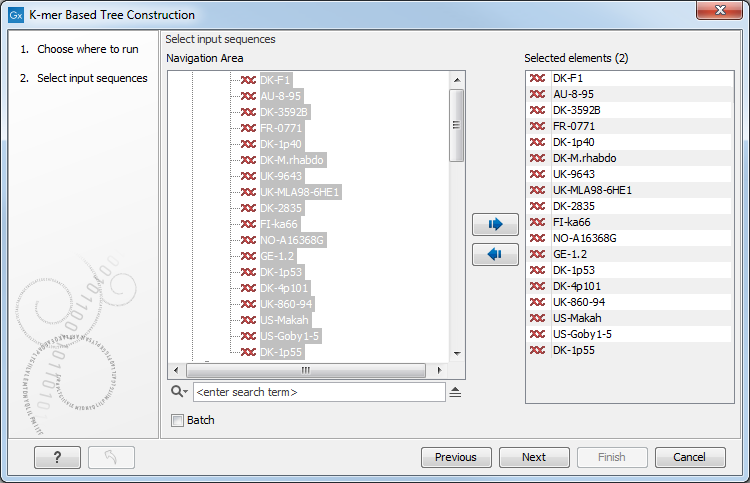The width and height of the screenshot is (750, 483).
Task: Enable the Batch checkbox
Action: click(x=178, y=420)
